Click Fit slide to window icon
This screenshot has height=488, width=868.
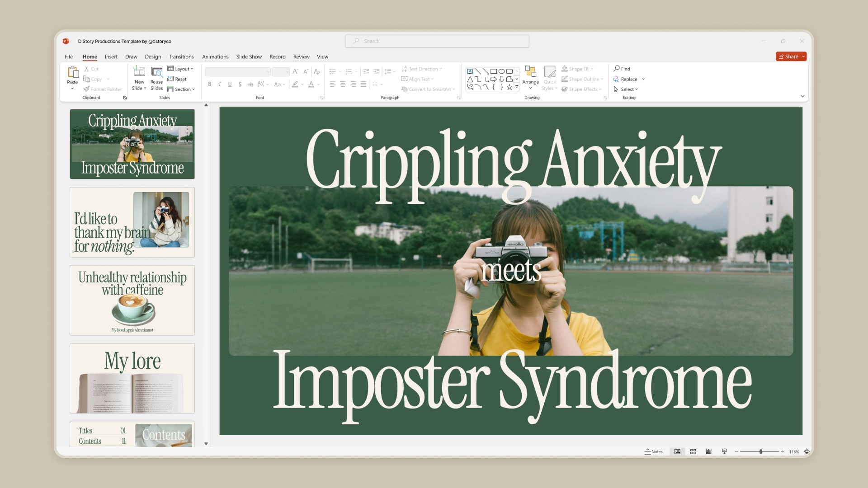pos(807,451)
